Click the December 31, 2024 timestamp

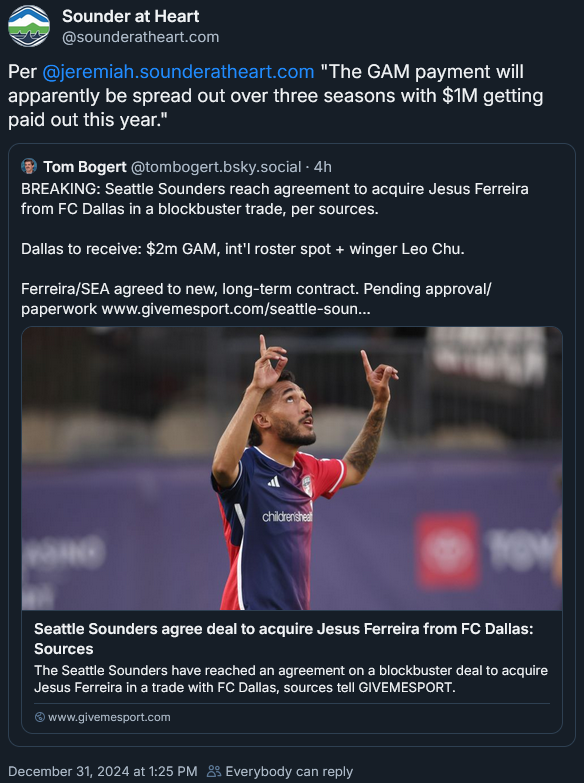pyautogui.click(x=102, y=771)
